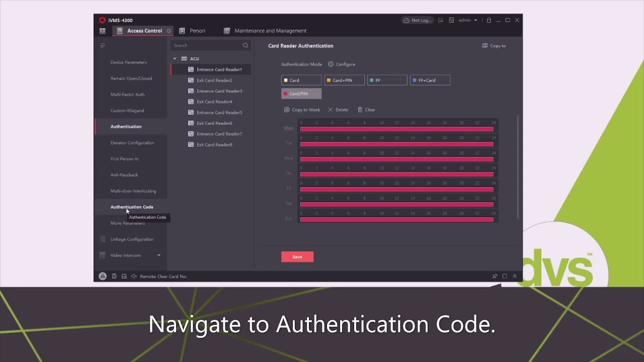
Task: Select the Card authentication mode
Action: [301, 80]
